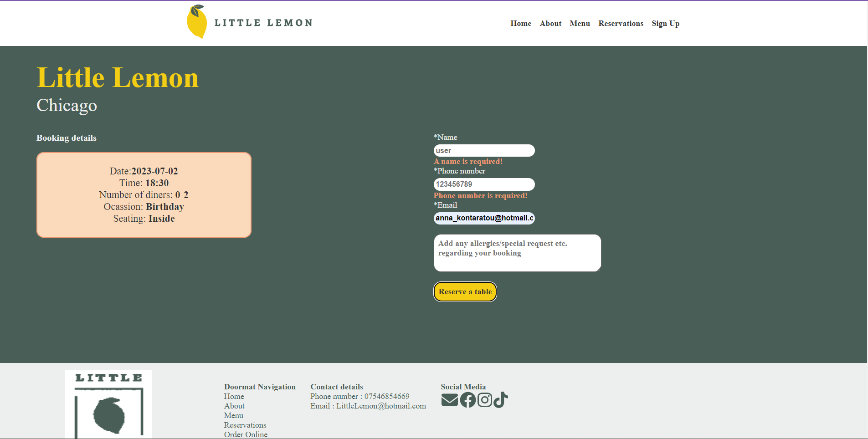Click the Home link in the footer
Viewport: 868px width, 439px height.
(234, 396)
